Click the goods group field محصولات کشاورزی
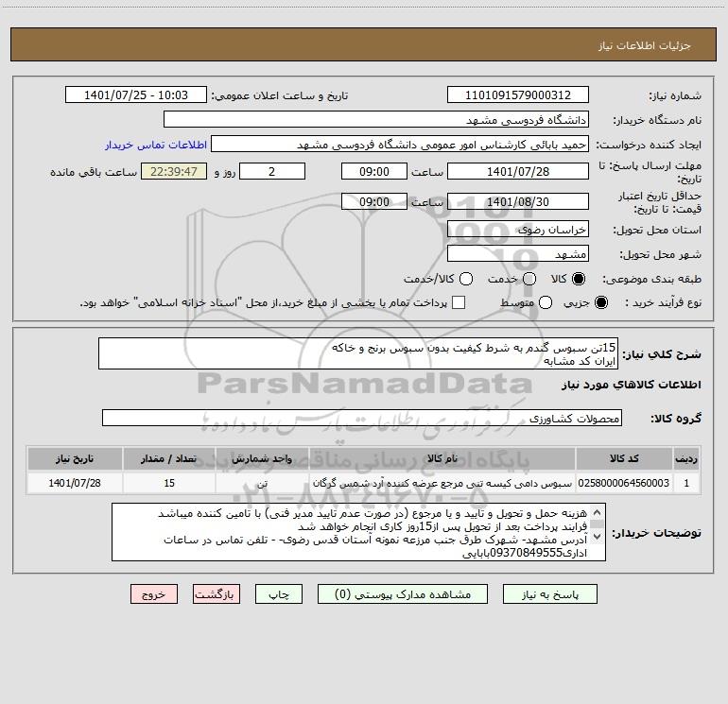 362,418
